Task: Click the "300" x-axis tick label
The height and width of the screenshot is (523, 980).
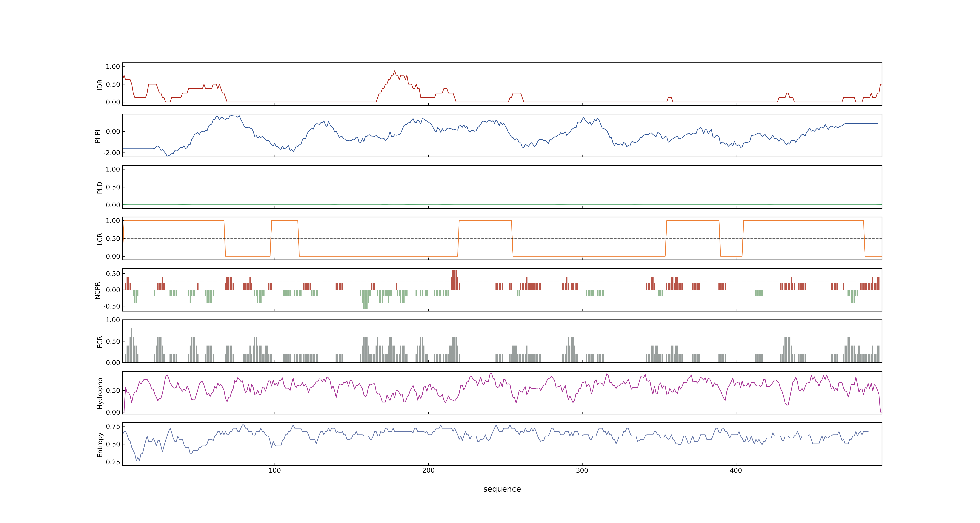Action: [x=582, y=470]
